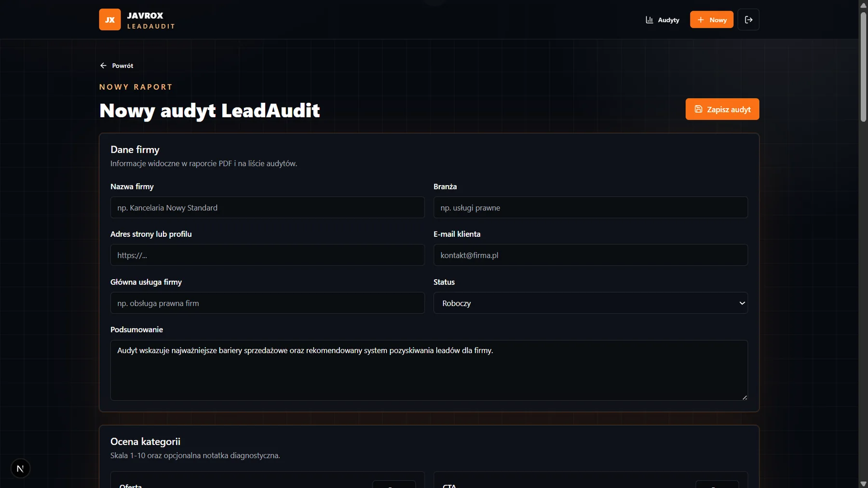Focus the Branża input field

click(590, 207)
